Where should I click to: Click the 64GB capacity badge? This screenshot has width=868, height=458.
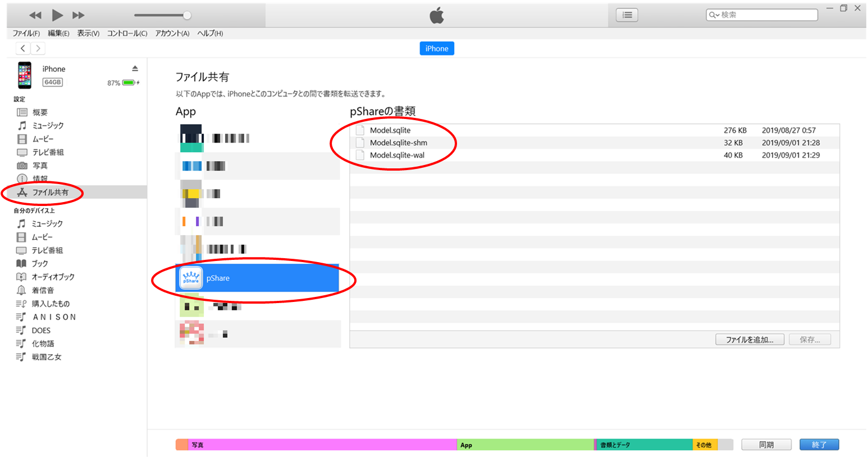(x=53, y=82)
